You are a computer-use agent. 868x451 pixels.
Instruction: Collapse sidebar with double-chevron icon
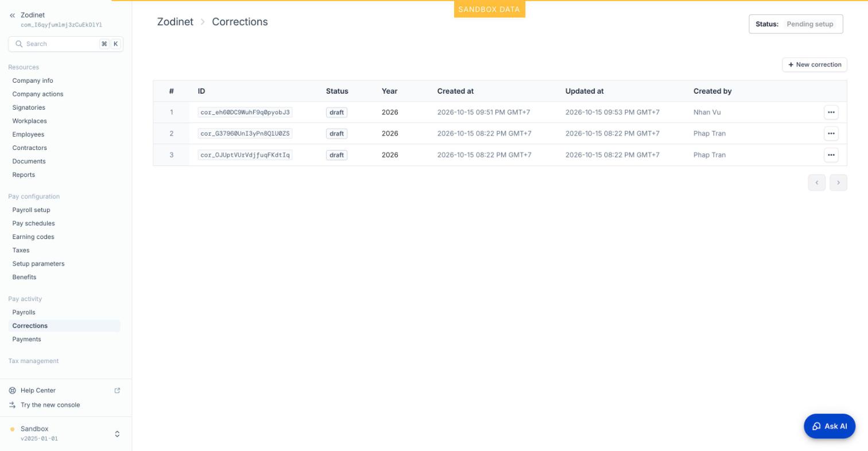pos(12,16)
